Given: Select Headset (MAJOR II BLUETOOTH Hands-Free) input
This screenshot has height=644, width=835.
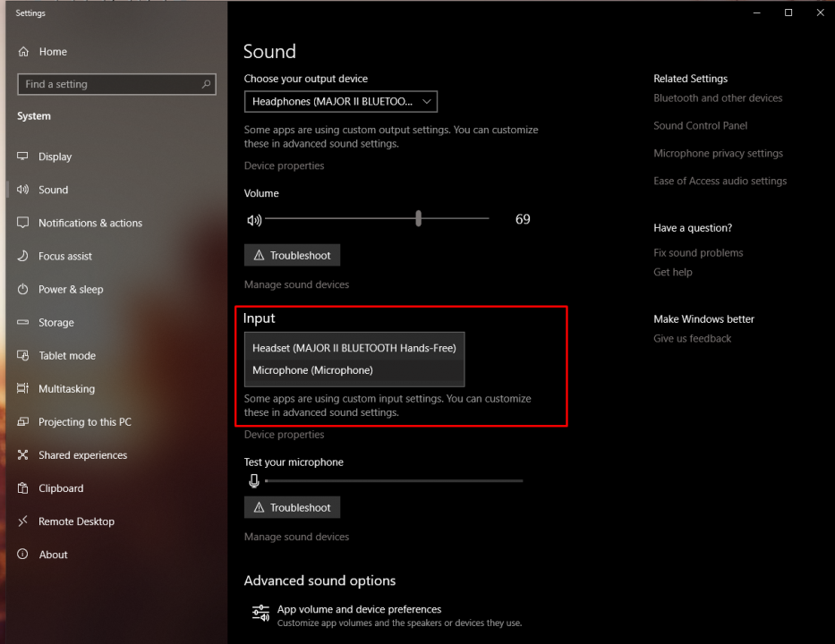Looking at the screenshot, I should click(354, 348).
